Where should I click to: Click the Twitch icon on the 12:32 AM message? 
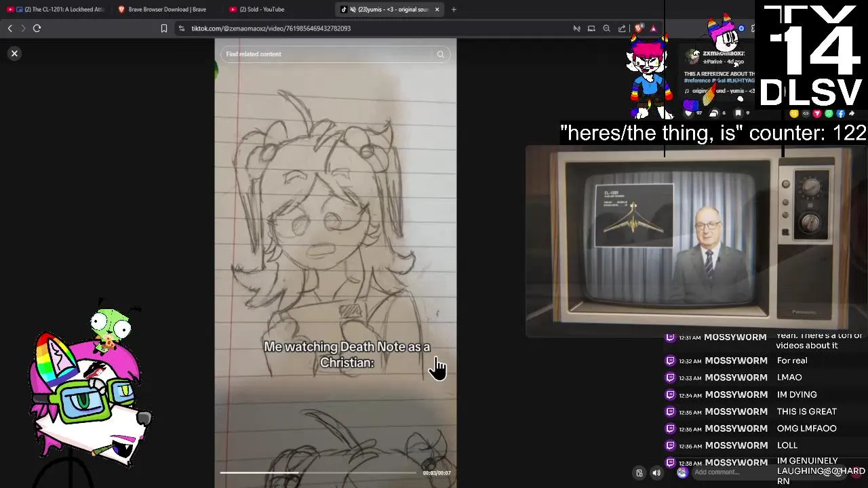click(671, 361)
